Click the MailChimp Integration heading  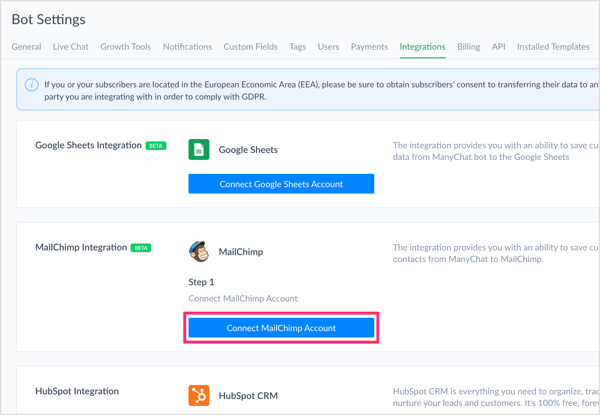coord(81,247)
